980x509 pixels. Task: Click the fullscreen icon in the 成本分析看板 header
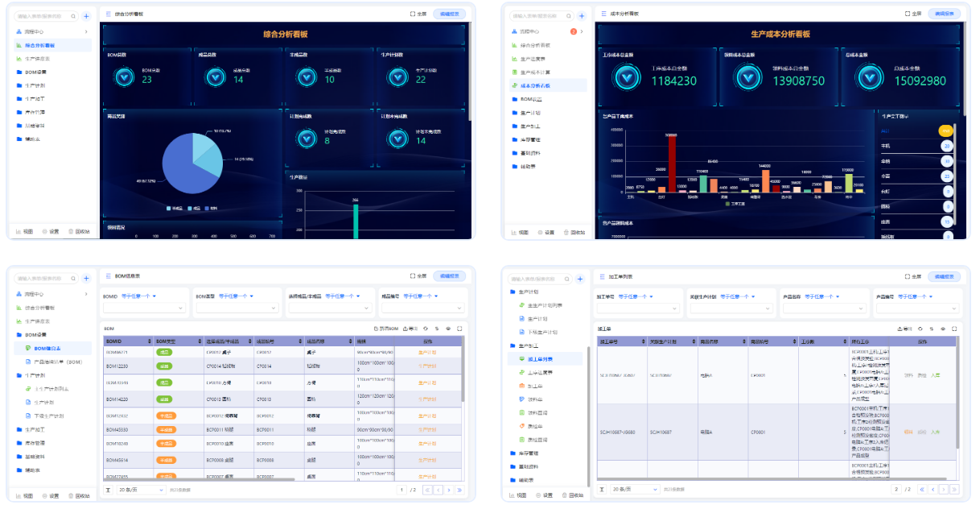pos(908,14)
